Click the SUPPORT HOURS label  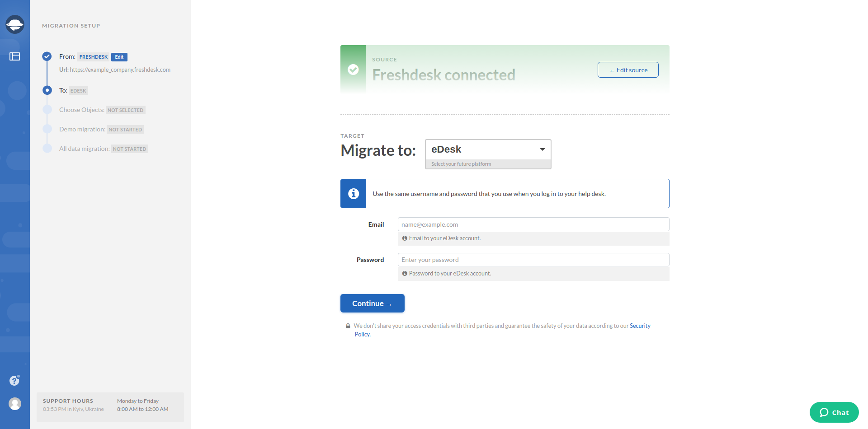pos(68,401)
